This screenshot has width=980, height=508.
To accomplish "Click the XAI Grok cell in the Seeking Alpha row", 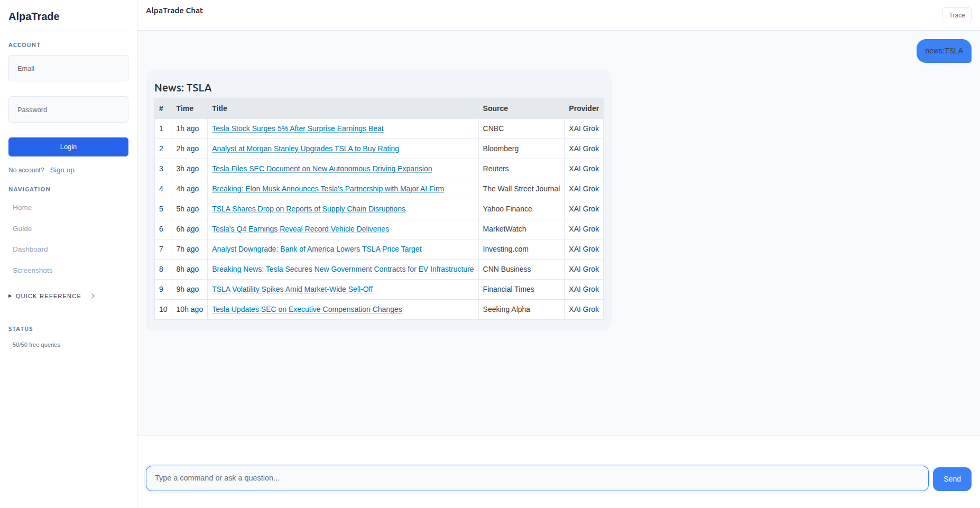I will [x=584, y=309].
